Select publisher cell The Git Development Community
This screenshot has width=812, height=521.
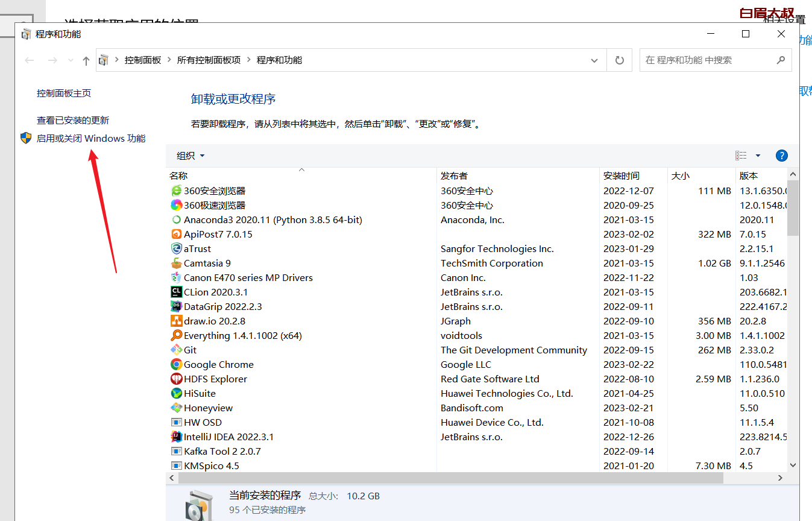[x=514, y=350]
